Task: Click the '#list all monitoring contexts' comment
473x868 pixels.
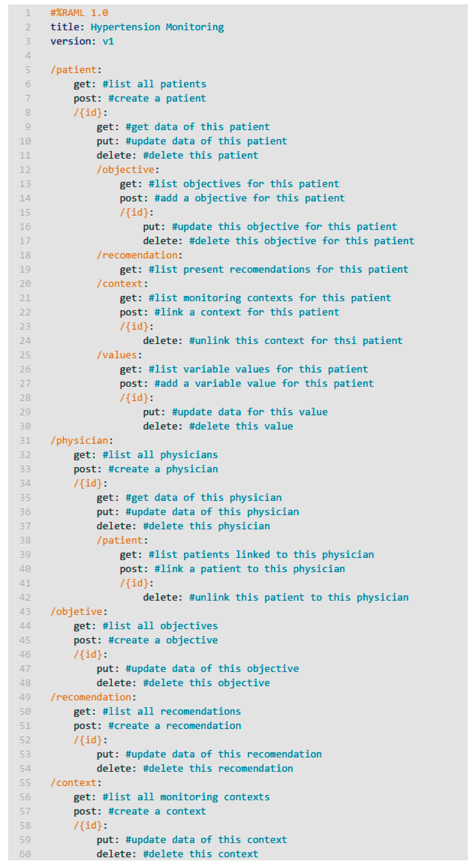Action: (x=186, y=797)
